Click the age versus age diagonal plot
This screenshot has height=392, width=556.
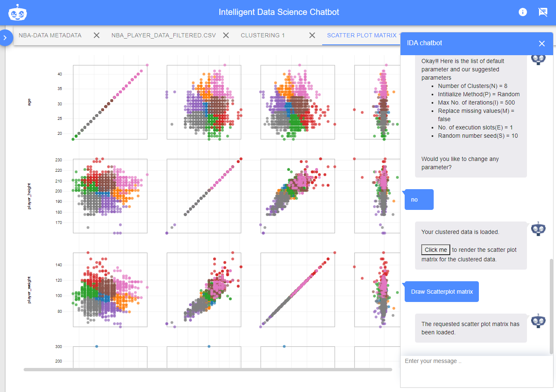[110, 102]
